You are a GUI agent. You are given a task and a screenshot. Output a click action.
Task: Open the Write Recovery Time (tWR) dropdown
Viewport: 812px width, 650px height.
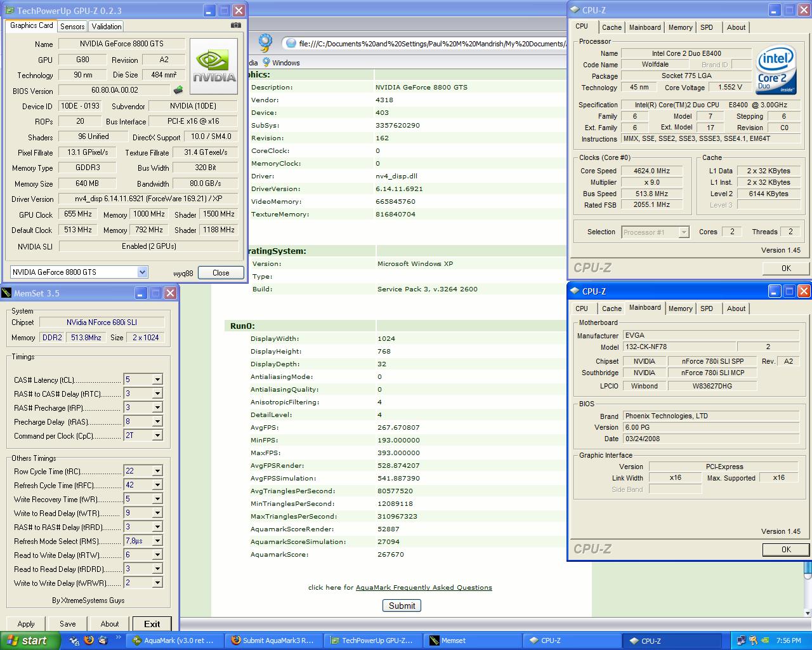point(157,499)
